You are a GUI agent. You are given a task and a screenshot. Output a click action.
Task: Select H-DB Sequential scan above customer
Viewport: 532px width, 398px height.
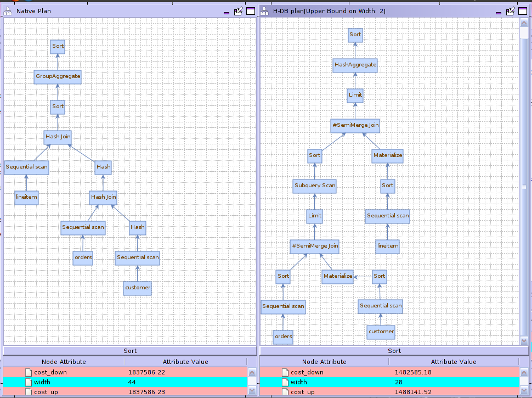point(380,306)
